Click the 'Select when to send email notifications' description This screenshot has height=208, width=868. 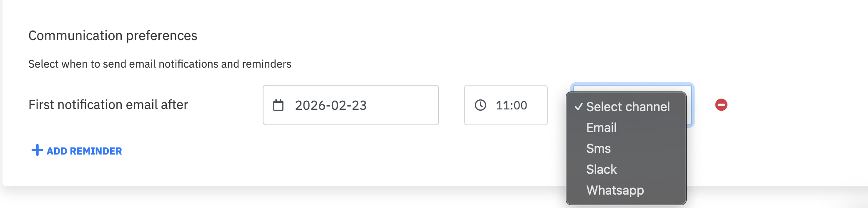click(x=160, y=64)
